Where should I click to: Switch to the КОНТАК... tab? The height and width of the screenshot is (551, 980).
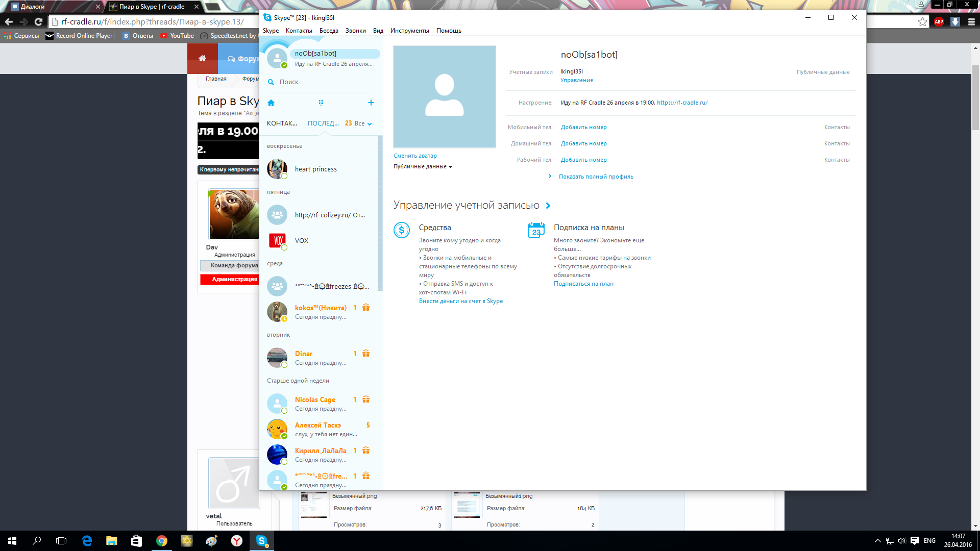click(282, 123)
